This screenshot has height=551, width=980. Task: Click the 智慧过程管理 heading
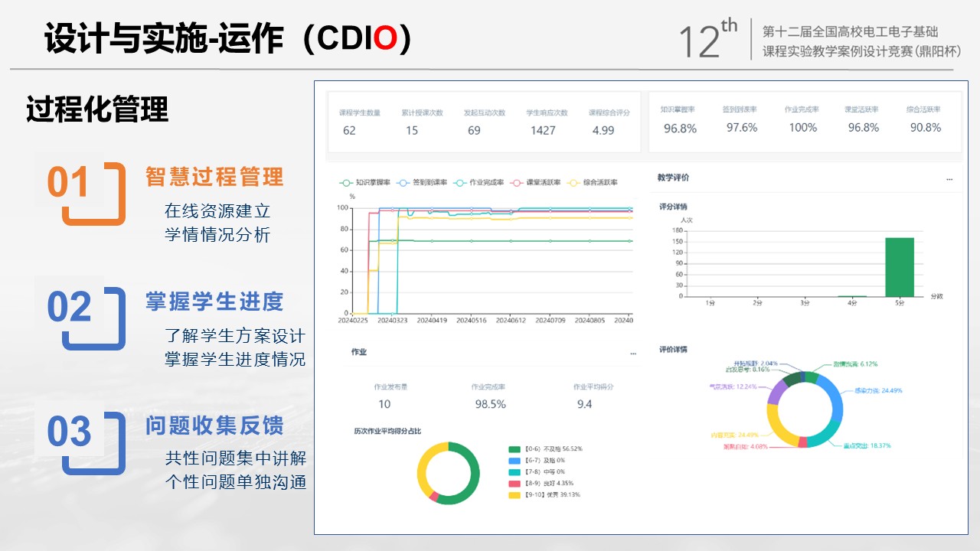coord(214,178)
